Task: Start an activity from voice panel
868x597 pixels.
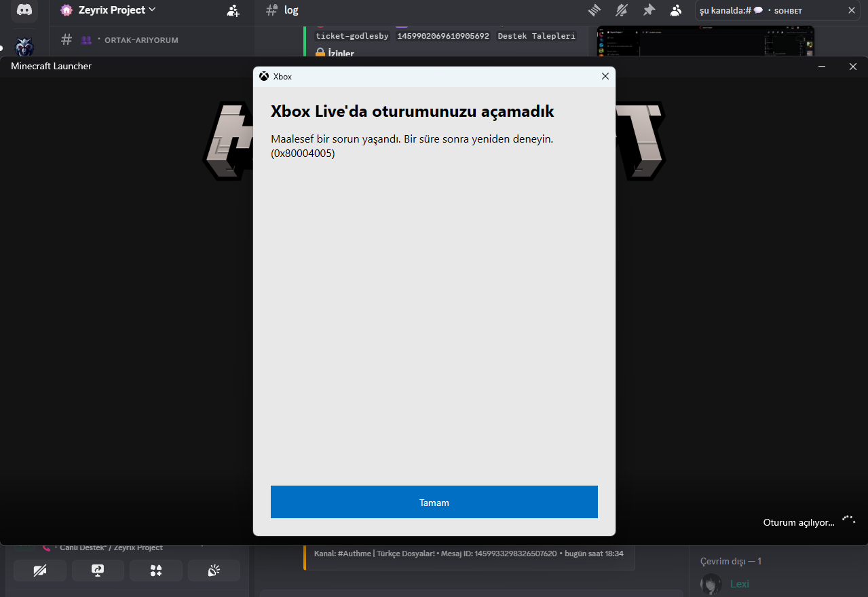Action: [x=156, y=571]
